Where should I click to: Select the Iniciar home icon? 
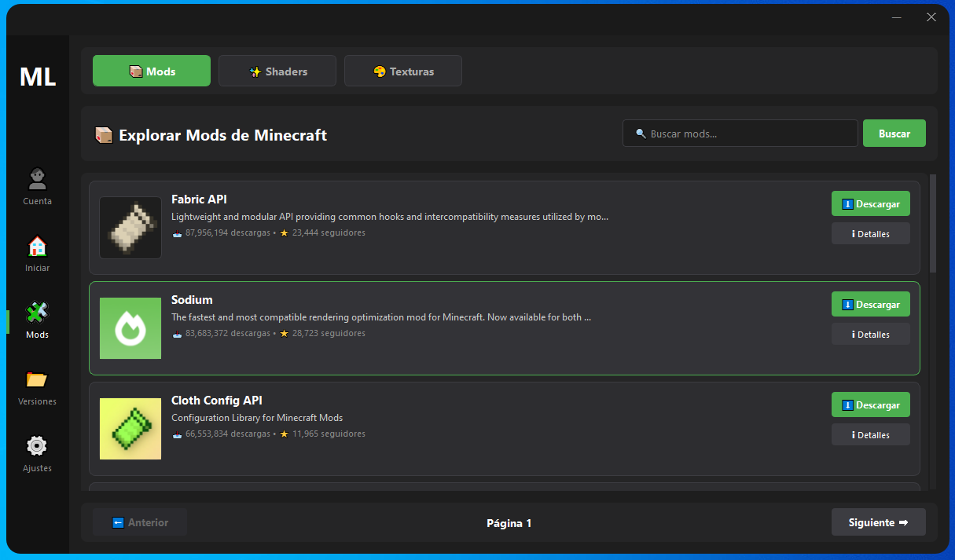(x=37, y=246)
